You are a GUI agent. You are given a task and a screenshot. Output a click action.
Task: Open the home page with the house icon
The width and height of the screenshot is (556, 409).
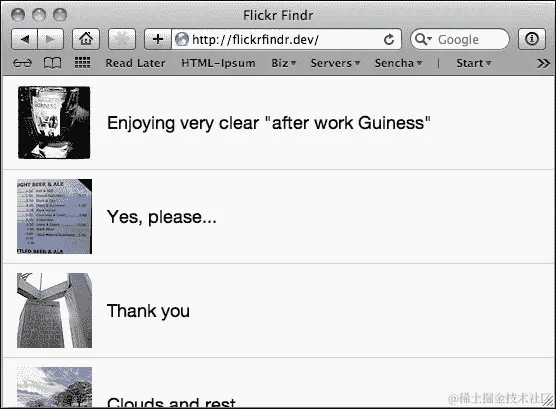pyautogui.click(x=86, y=39)
